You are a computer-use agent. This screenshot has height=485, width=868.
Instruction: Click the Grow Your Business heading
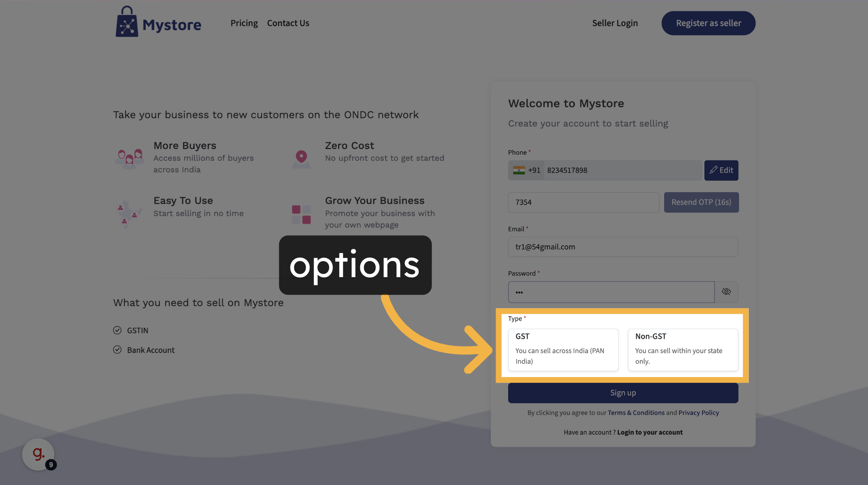click(375, 201)
